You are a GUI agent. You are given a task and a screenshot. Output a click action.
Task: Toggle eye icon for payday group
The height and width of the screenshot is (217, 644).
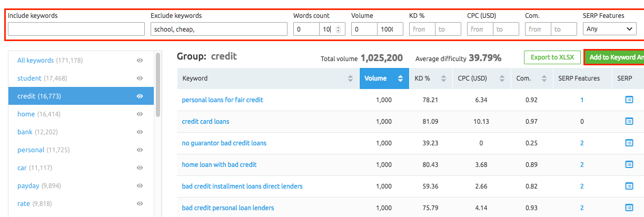(140, 186)
